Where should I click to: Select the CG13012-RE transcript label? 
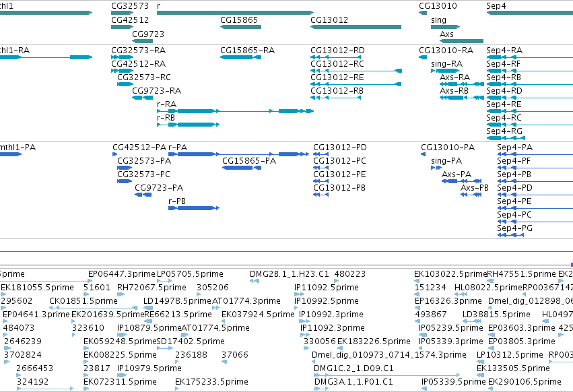coord(337,77)
